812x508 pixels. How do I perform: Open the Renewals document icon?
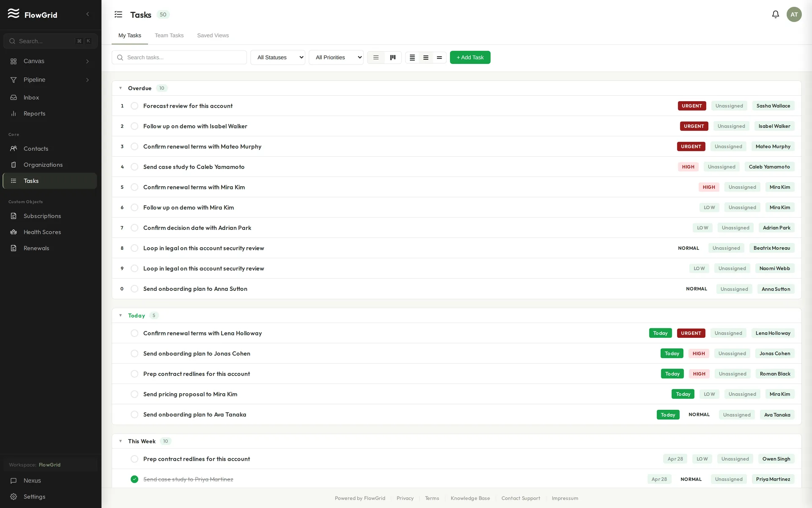pos(14,248)
